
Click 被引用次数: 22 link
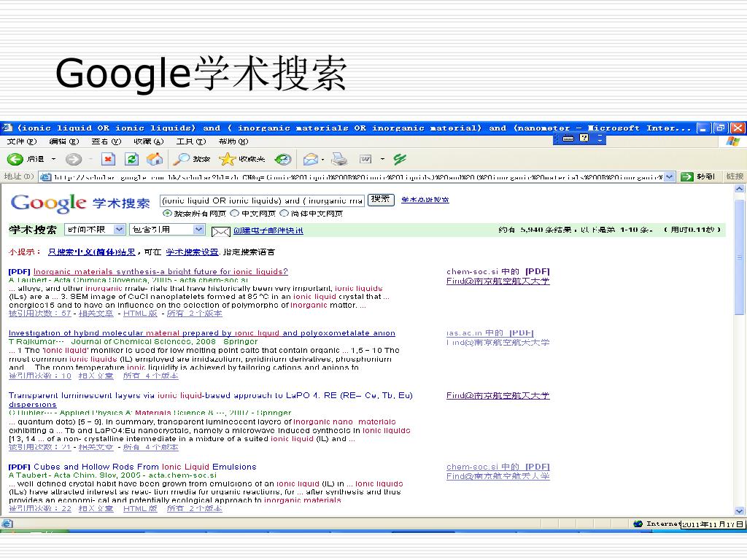(x=39, y=508)
